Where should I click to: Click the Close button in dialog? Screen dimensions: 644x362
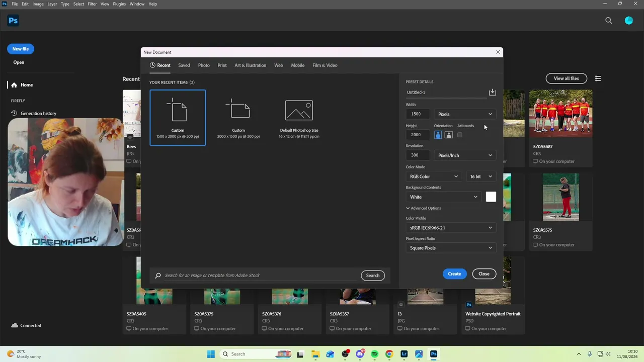(484, 274)
